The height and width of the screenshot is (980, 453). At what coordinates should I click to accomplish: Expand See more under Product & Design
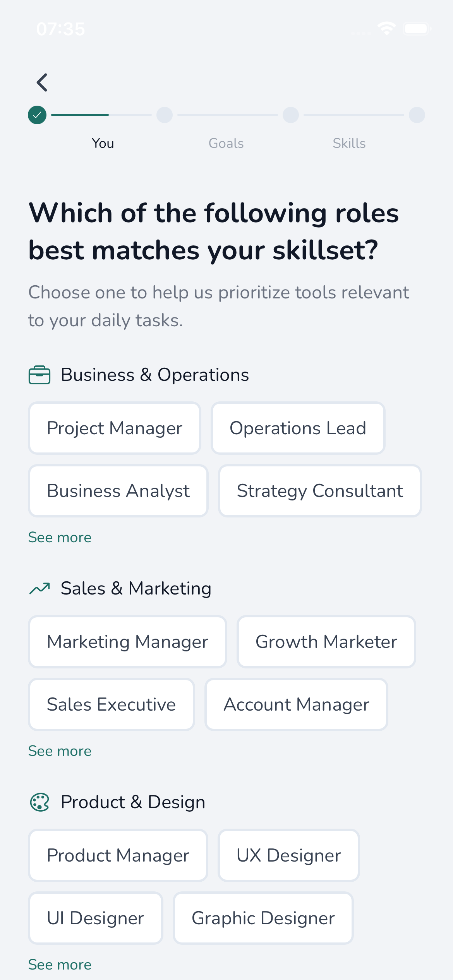click(60, 964)
